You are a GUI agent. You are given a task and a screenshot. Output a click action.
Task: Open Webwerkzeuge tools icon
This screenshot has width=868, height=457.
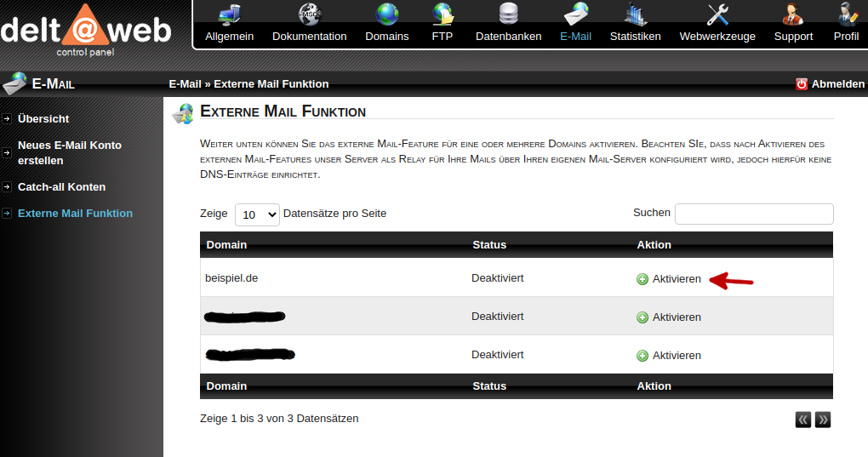(x=717, y=15)
